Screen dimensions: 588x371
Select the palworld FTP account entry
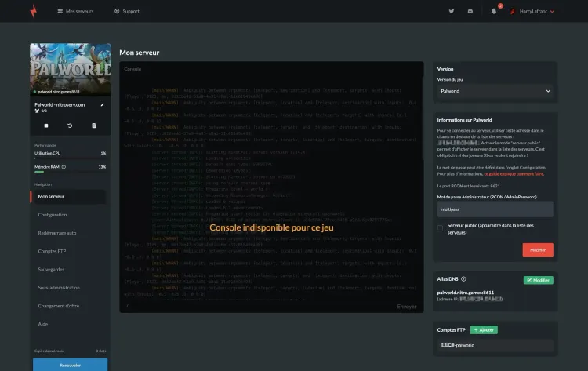tap(495, 345)
